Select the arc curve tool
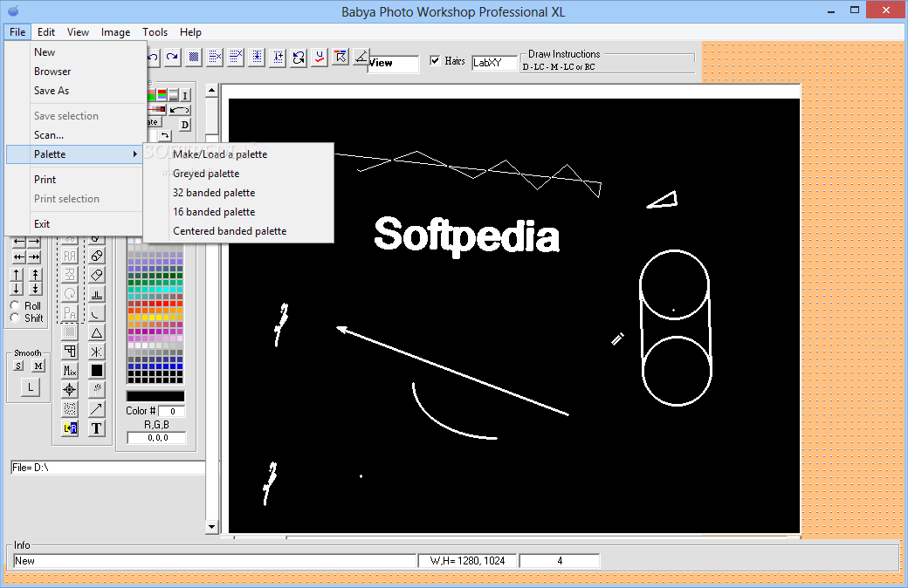 [x=97, y=313]
